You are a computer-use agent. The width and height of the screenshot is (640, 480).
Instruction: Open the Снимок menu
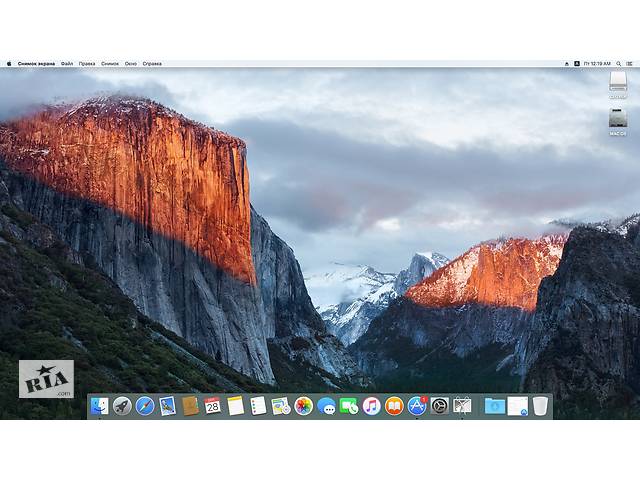pos(110,64)
